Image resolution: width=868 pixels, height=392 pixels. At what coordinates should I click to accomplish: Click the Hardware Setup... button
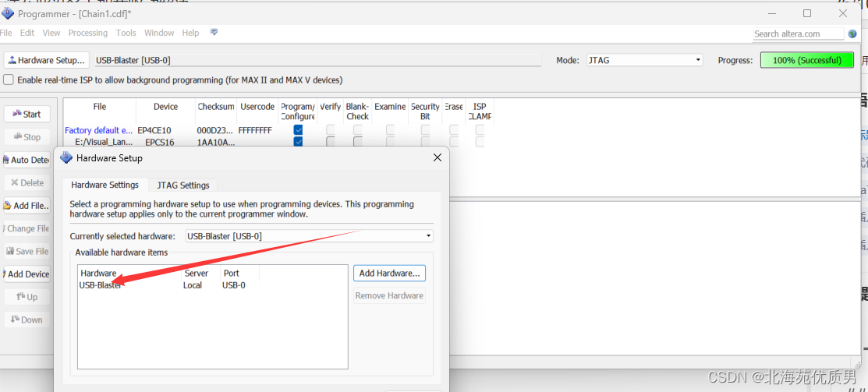tap(46, 60)
